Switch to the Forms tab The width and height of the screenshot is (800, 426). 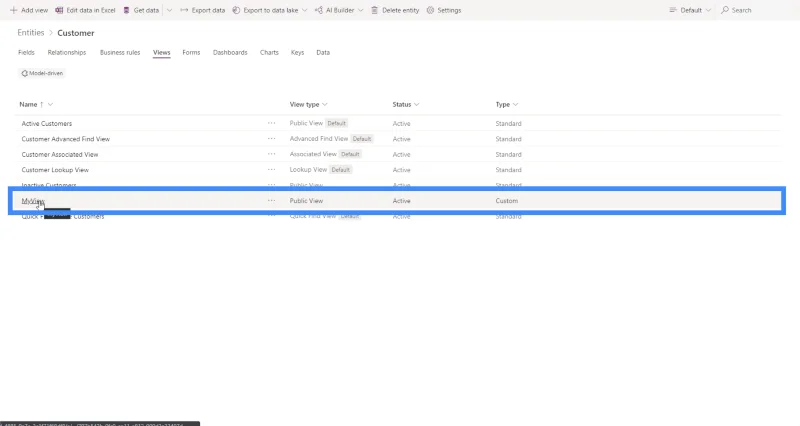(191, 53)
